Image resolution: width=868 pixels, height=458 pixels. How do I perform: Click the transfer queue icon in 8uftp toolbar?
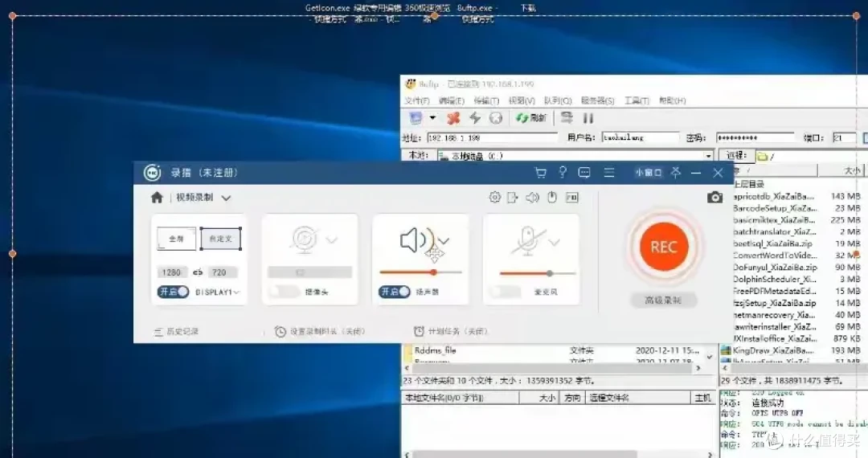point(567,118)
